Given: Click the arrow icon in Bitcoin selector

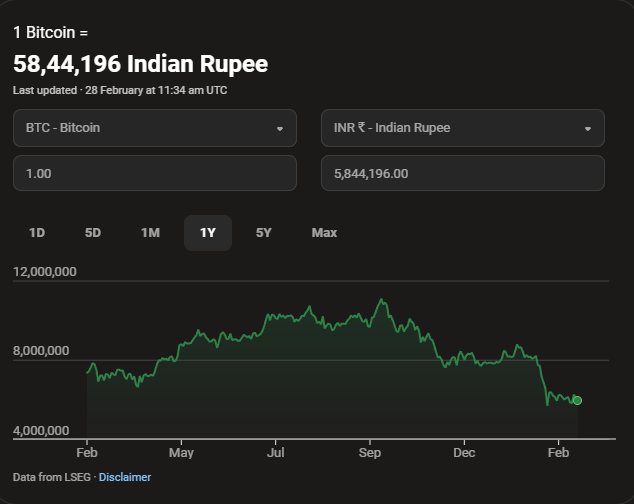Looking at the screenshot, I should pos(279,129).
